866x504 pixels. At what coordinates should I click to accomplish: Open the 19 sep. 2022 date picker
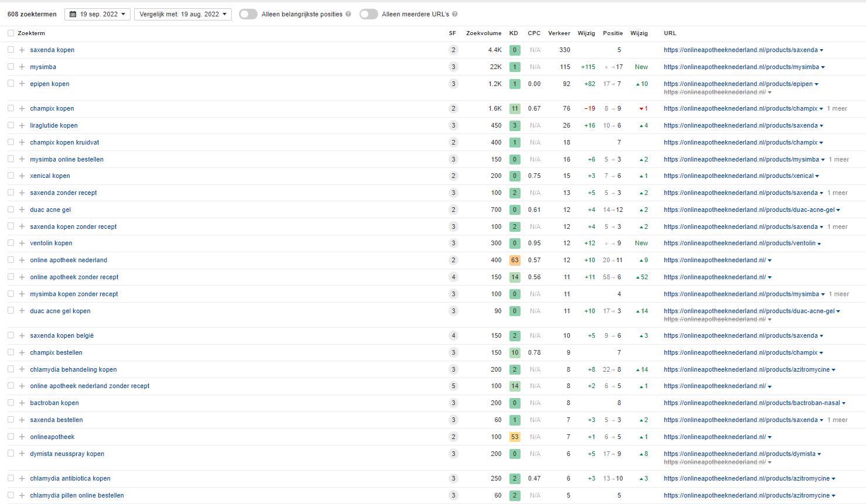tap(97, 14)
